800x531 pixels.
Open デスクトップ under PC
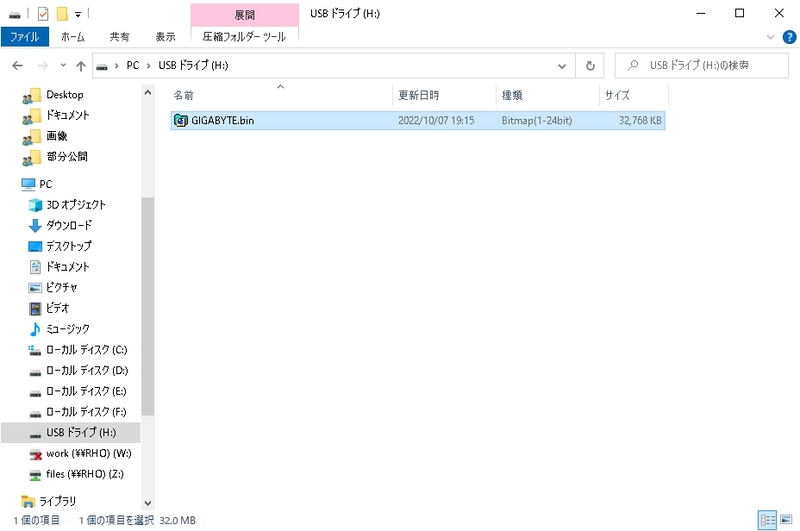click(x=69, y=246)
